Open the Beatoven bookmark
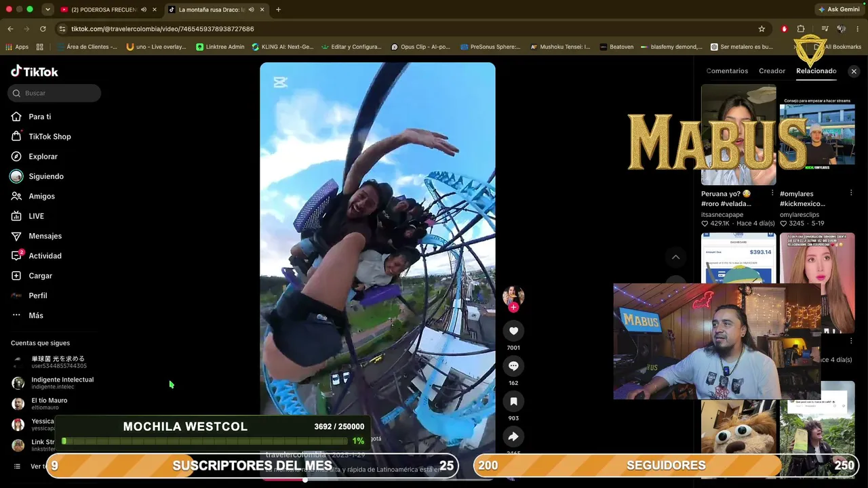 click(x=616, y=47)
